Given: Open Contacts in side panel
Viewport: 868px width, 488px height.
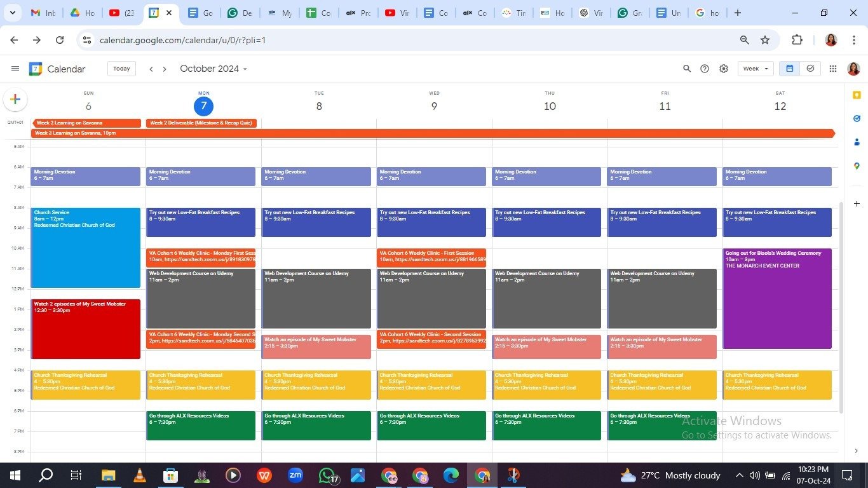Looking at the screenshot, I should coord(857,142).
